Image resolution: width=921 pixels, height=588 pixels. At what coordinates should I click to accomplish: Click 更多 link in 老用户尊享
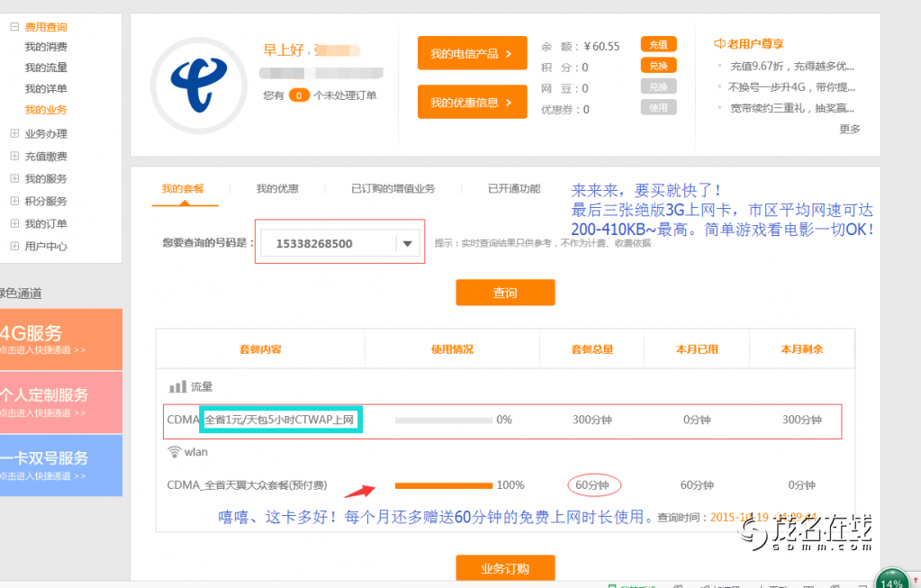tap(849, 129)
